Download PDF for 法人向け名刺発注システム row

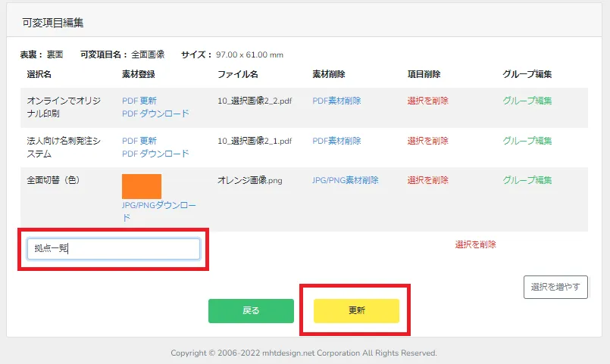click(x=155, y=154)
